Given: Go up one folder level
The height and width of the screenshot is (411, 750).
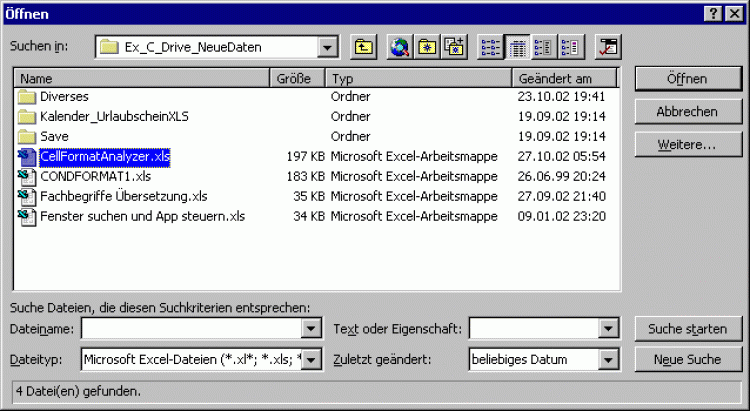Looking at the screenshot, I should (363, 47).
